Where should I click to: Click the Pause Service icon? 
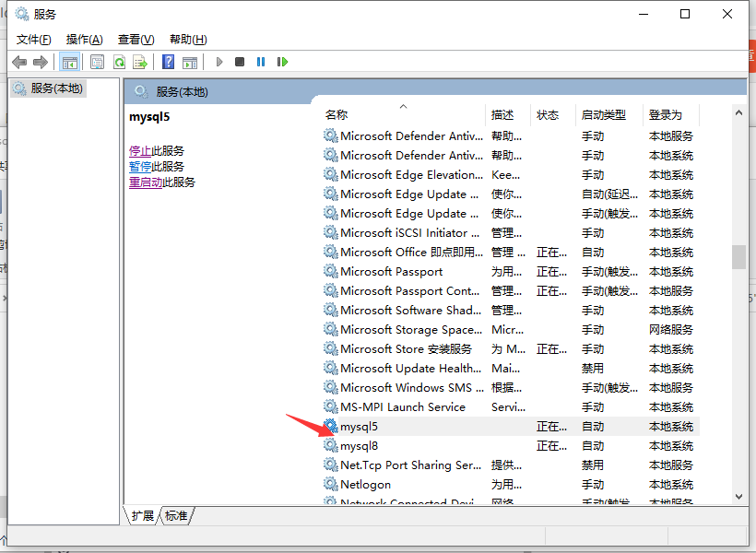pos(261,62)
